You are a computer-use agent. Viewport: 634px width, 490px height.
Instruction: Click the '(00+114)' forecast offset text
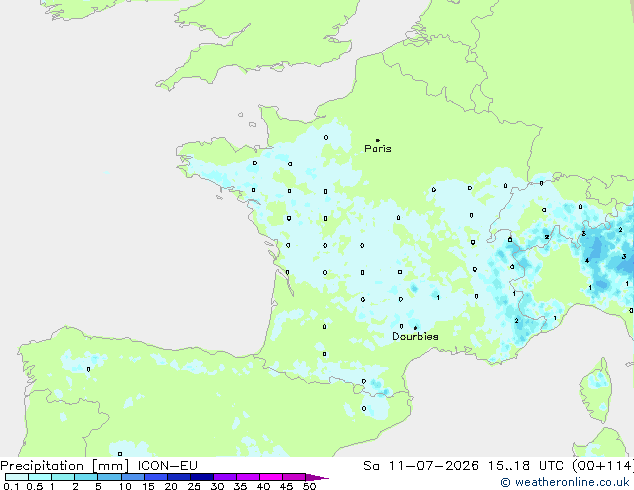[603, 466]
